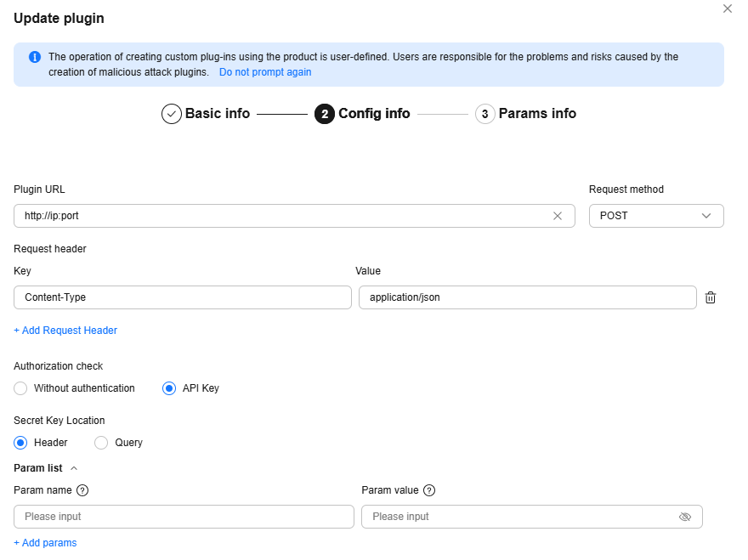Collapse the Param list section
This screenshot has height=560, width=748.
pos(74,468)
